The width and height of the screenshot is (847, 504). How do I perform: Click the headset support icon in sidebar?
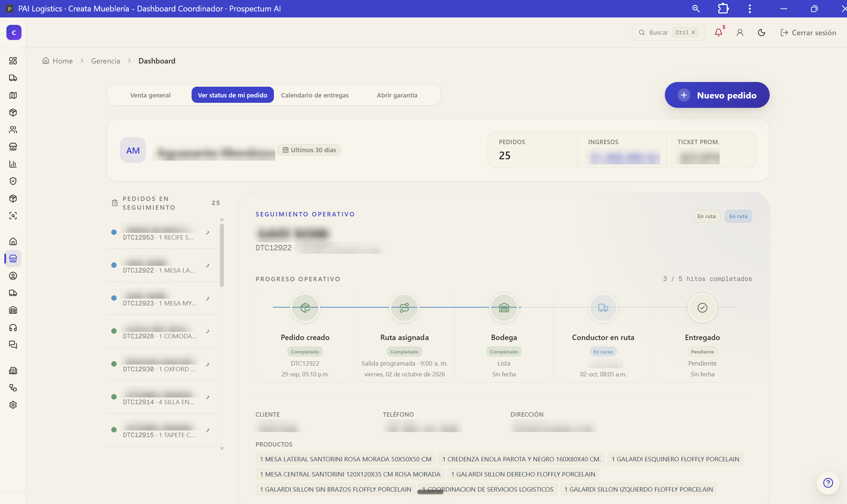point(13,327)
